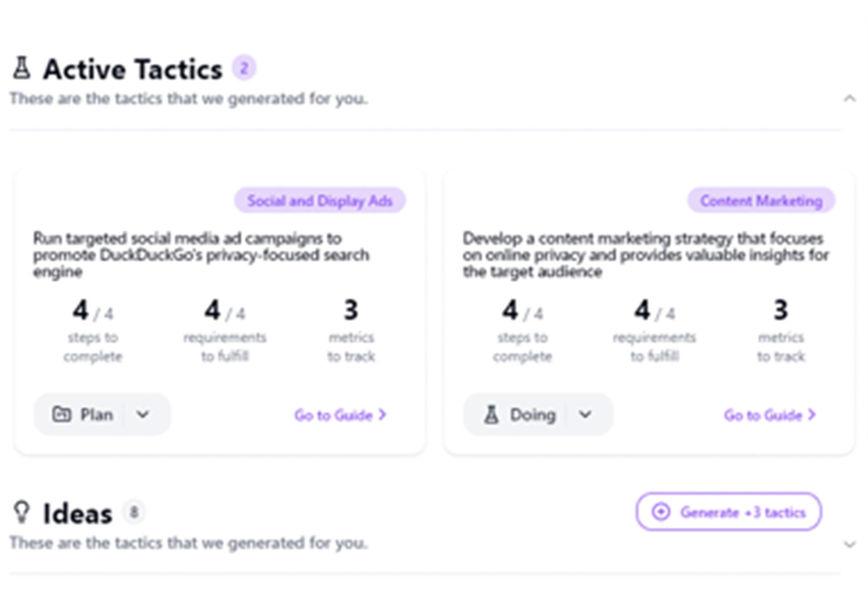Generate +3 tactics

(x=728, y=512)
